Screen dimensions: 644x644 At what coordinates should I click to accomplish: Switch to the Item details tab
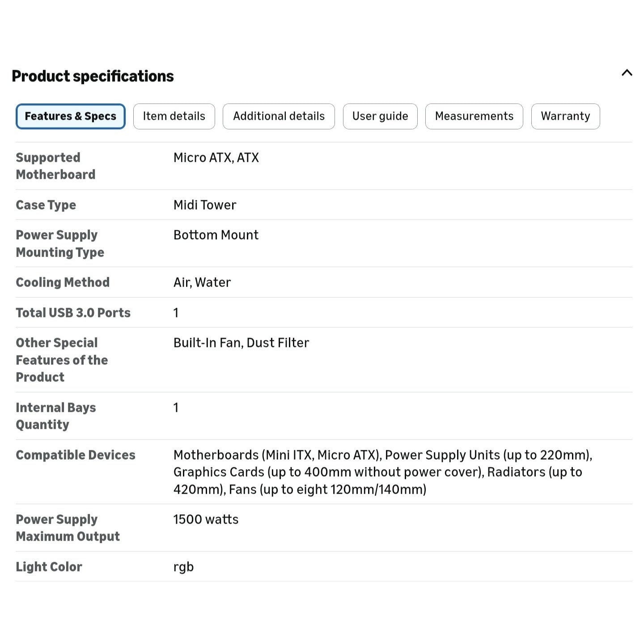(174, 116)
